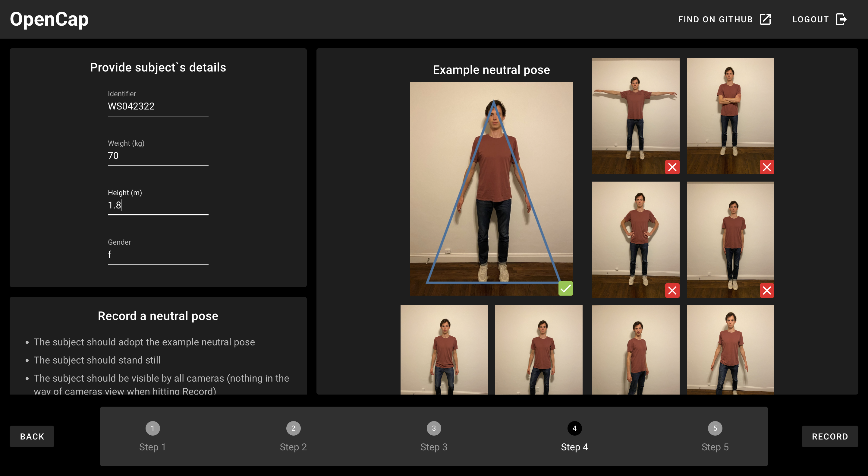This screenshot has width=868, height=476.
Task: Click the logout door-arrow icon
Action: click(841, 19)
